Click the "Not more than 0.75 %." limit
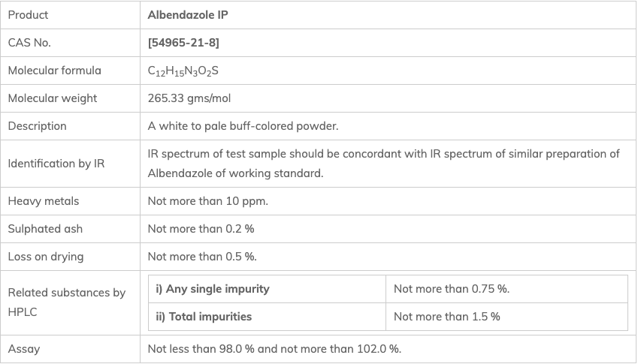 click(x=452, y=289)
